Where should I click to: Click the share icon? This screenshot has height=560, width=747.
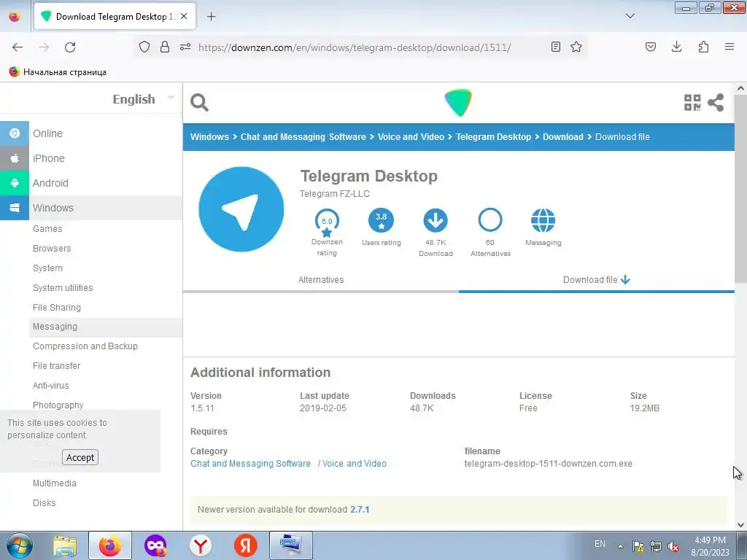coord(716,102)
